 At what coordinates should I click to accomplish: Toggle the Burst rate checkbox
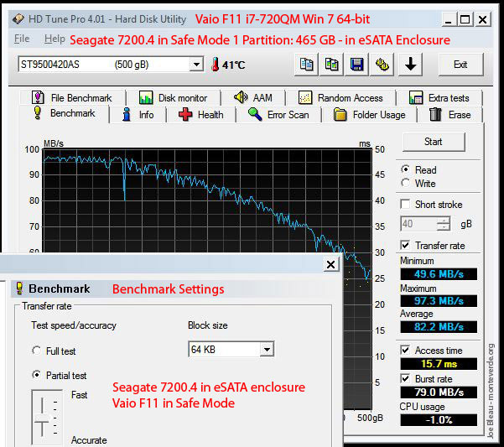pyautogui.click(x=405, y=378)
